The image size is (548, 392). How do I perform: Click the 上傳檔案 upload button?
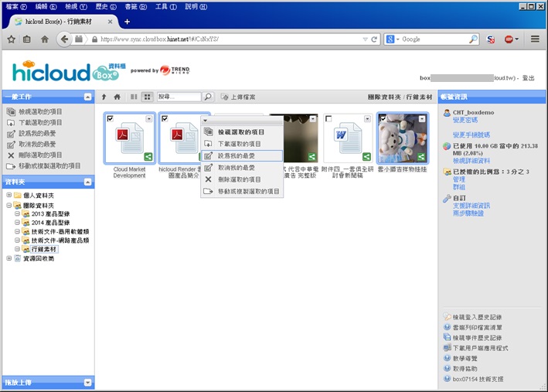[x=238, y=97]
